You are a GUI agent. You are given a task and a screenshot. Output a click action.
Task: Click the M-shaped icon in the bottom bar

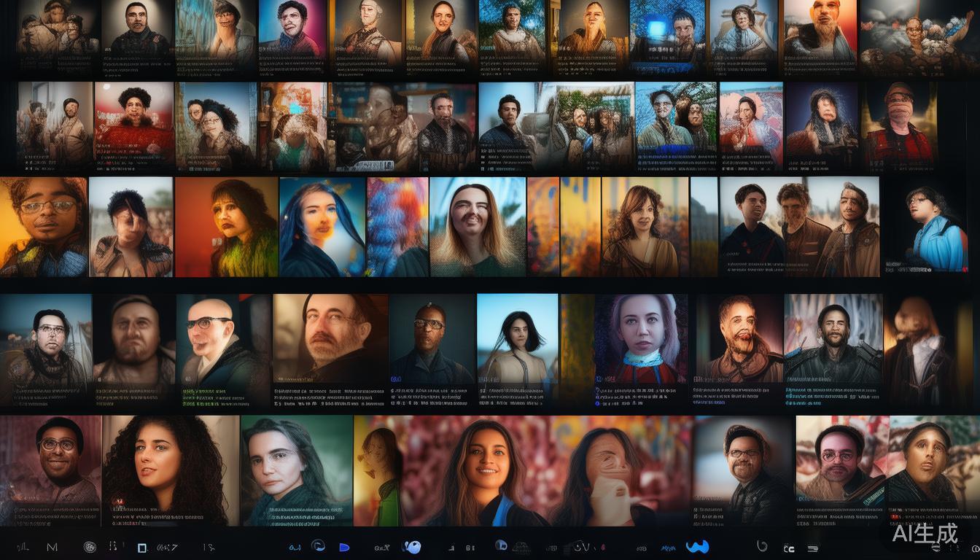[x=52, y=547]
